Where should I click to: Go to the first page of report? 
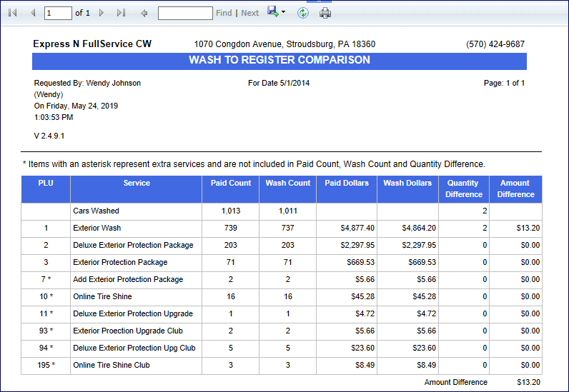pos(12,13)
